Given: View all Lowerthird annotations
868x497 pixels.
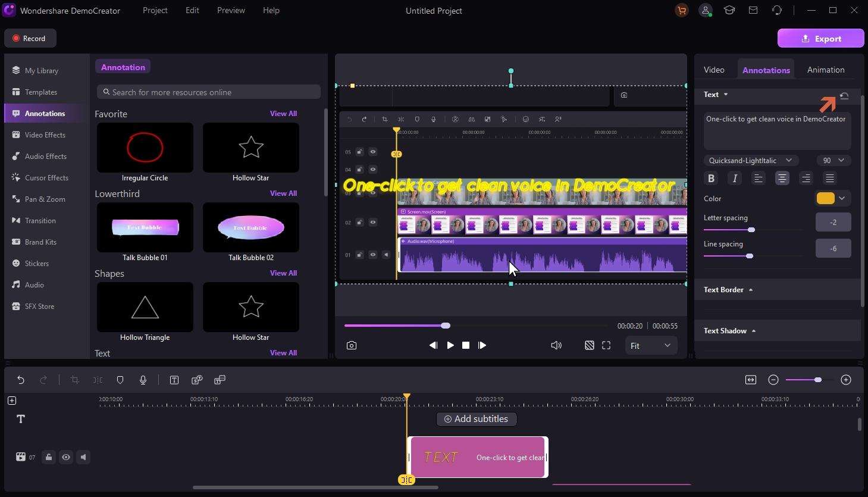Looking at the screenshot, I should pyautogui.click(x=283, y=193).
